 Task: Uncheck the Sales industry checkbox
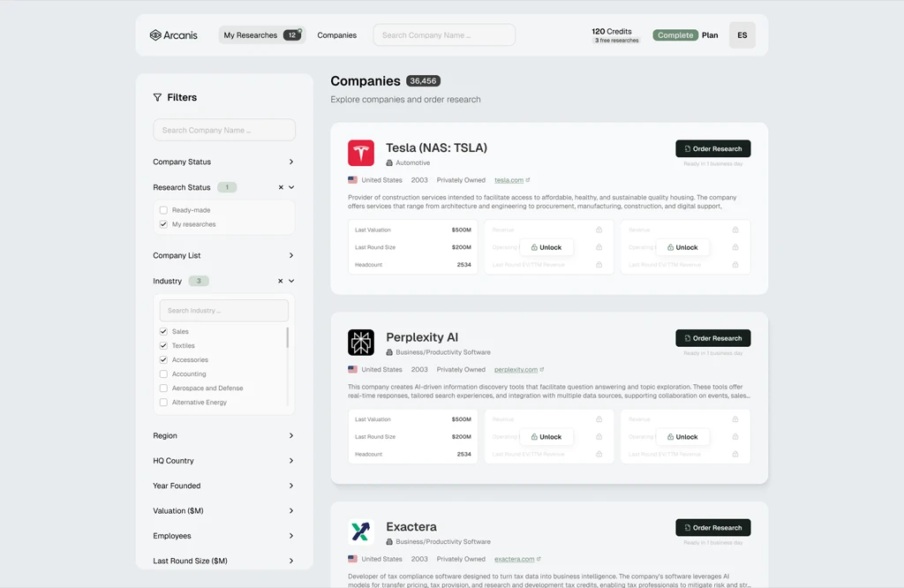(x=163, y=331)
